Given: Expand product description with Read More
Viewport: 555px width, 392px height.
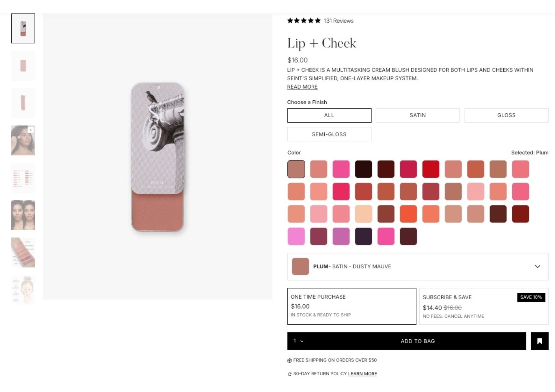Looking at the screenshot, I should click(302, 87).
